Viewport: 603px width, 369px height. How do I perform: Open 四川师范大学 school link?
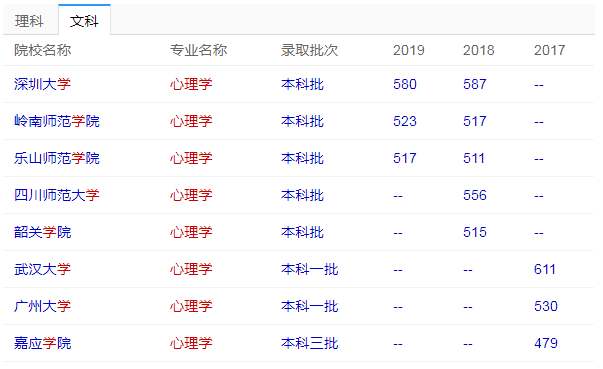coord(57,195)
